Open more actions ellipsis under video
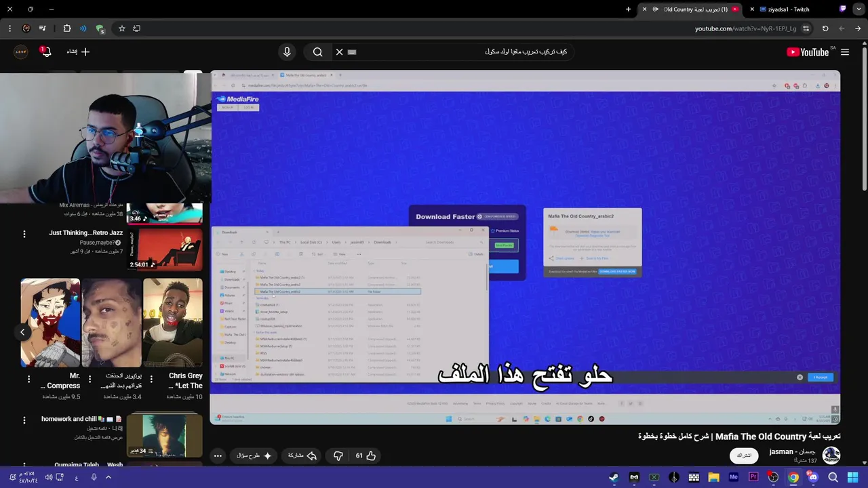The image size is (868, 488). pyautogui.click(x=218, y=455)
